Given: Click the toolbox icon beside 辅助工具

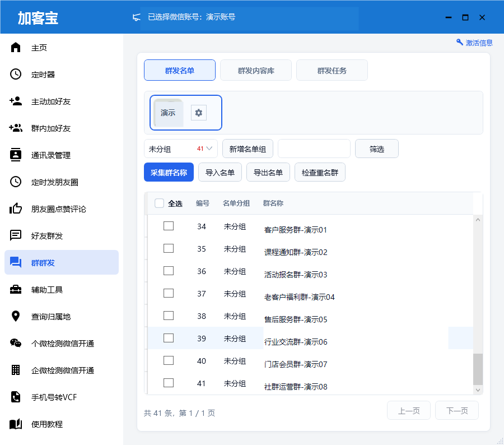Looking at the screenshot, I should tap(16, 289).
